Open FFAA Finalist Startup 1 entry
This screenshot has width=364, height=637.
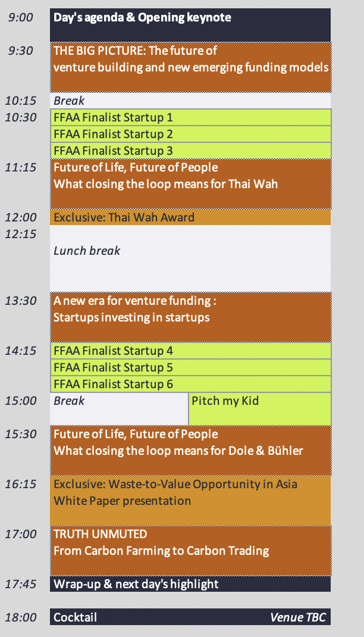pos(190,117)
